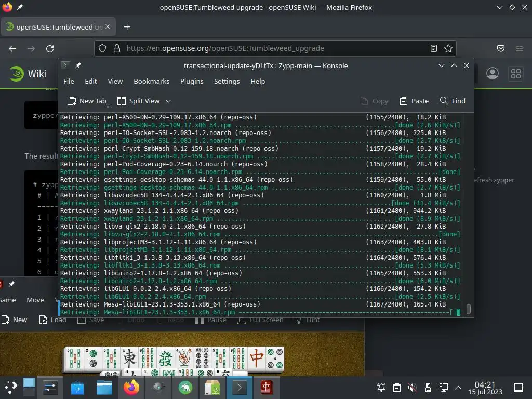Click Konsole window pin icon
This screenshot has height=399, width=532.
click(x=78, y=65)
